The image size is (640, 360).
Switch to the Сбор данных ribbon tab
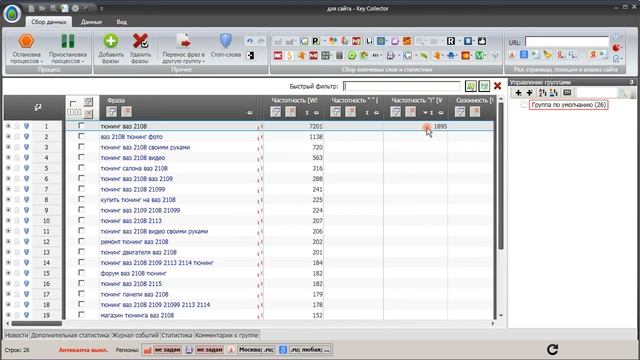pos(49,22)
